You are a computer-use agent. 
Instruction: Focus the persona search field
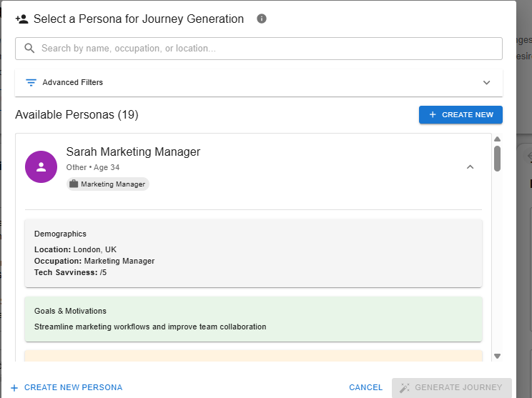pos(265,49)
